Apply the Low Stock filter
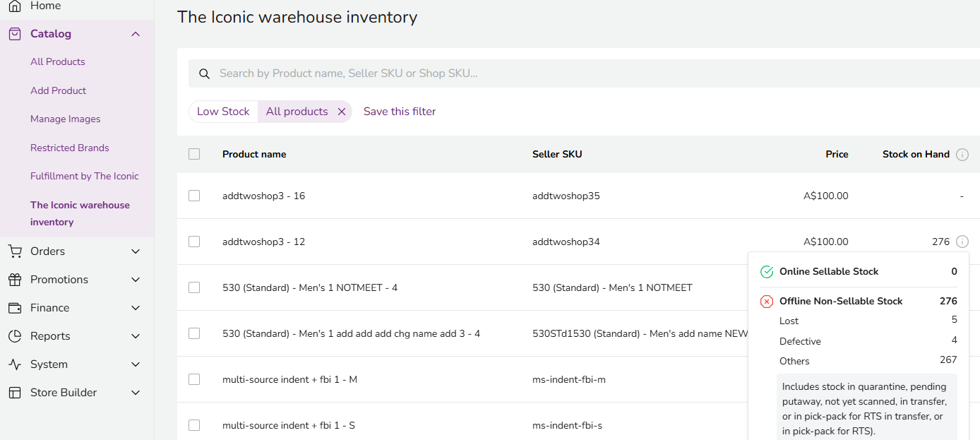The image size is (980, 440). 223,112
